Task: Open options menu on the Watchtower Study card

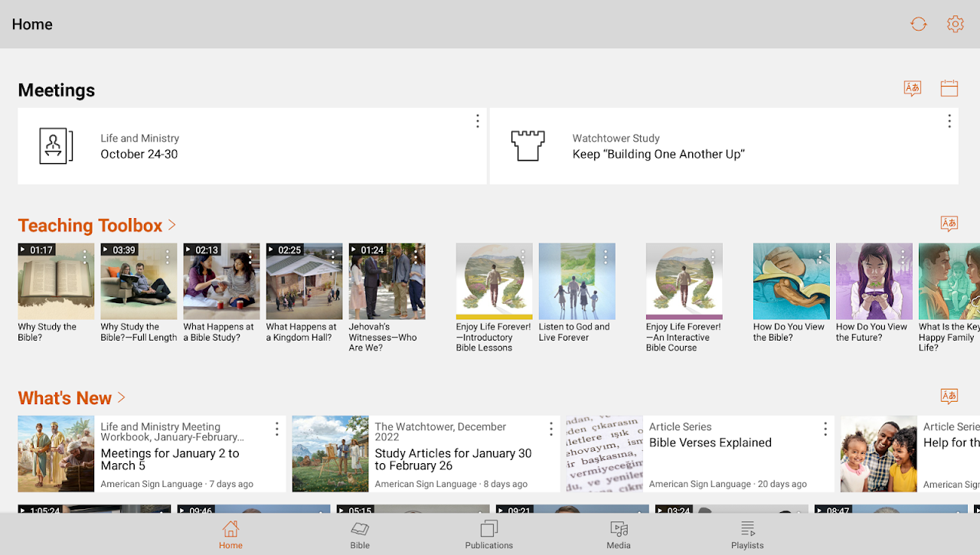Action: [949, 121]
